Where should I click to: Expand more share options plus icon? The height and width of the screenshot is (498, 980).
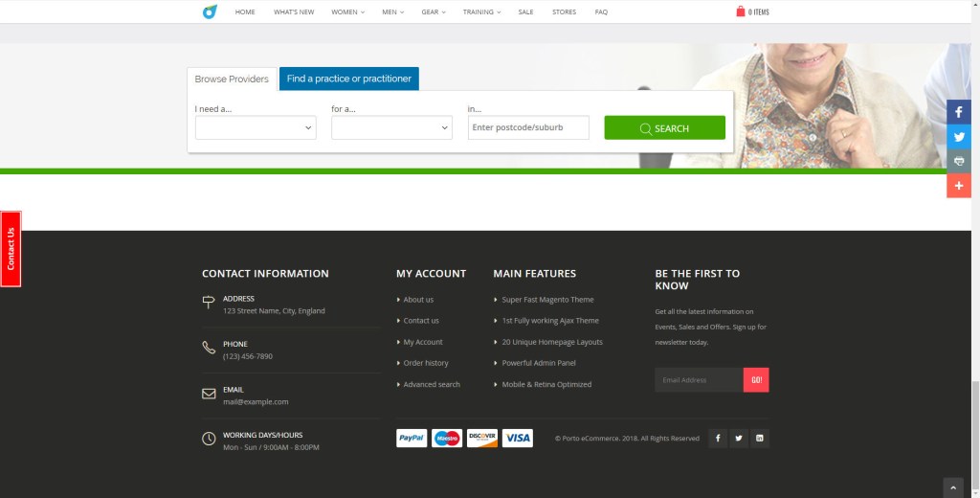click(x=959, y=185)
